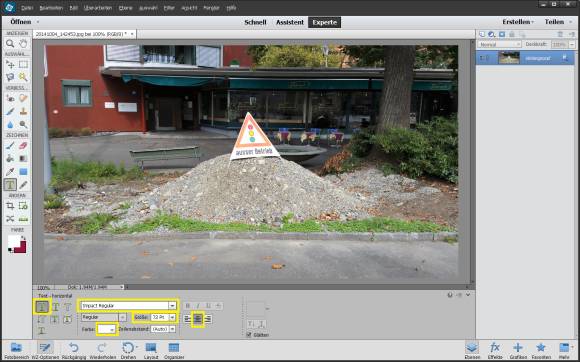Screen dimensions: 580x362
Task: Align text left
Action: pos(188,319)
